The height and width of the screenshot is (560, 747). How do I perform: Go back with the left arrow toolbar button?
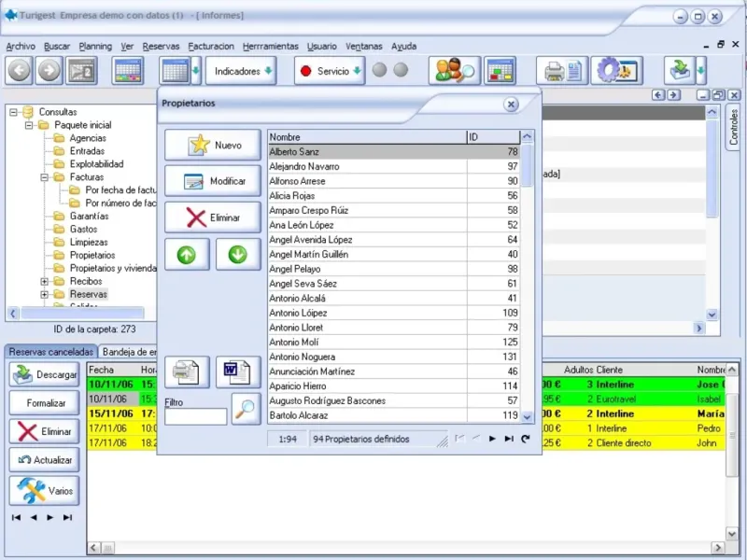point(20,71)
